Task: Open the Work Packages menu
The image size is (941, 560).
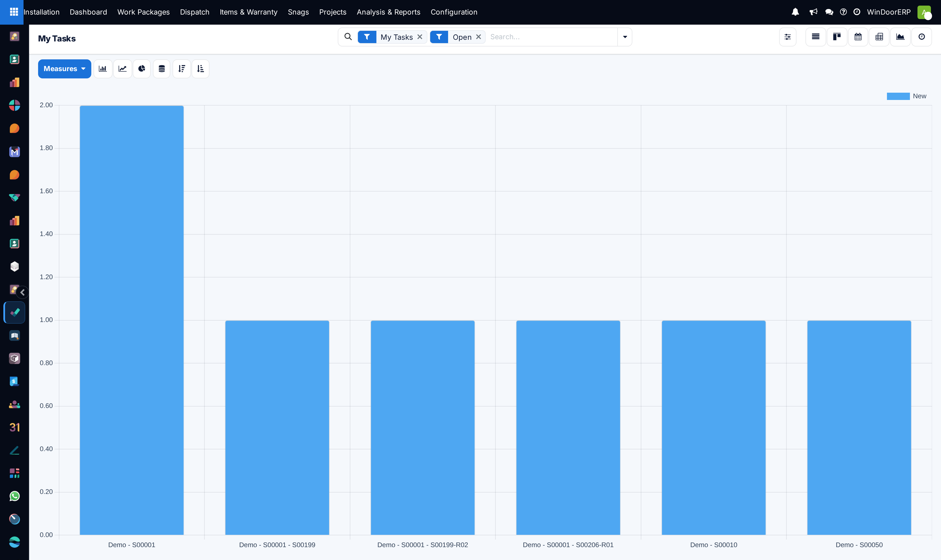Action: (143, 12)
